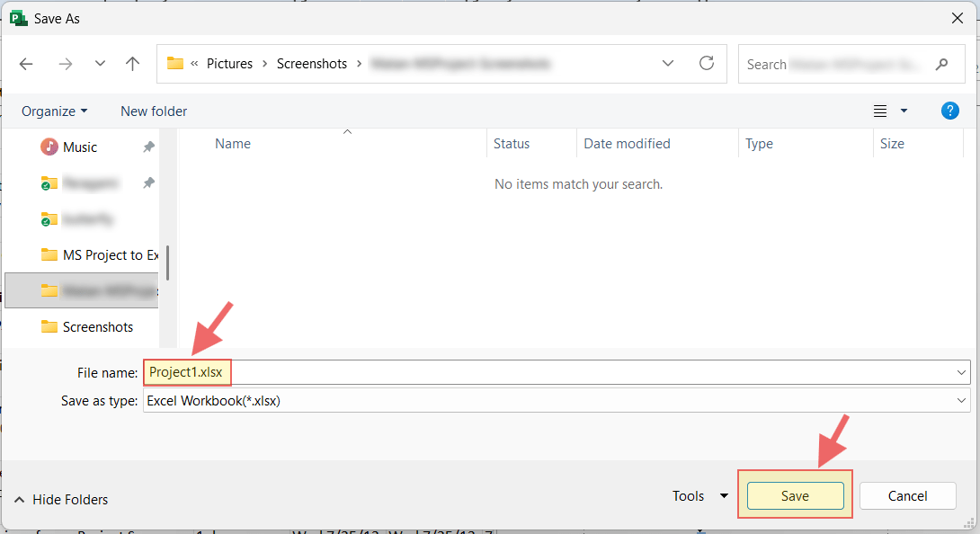Image resolution: width=980 pixels, height=534 pixels.
Task: Collapse the dialog with Hide Folders
Action: coord(60,499)
